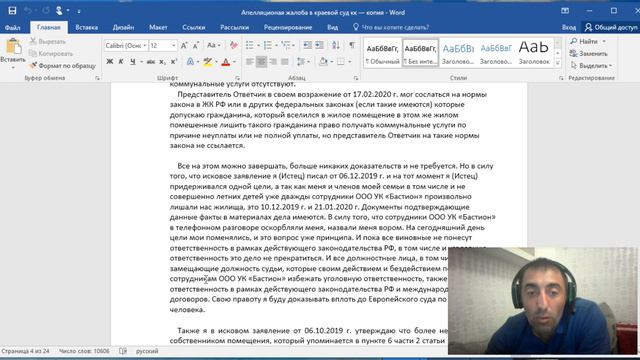Expand the Выделить selection dropdown
The height and width of the screenshot is (360, 640).
(611, 66)
